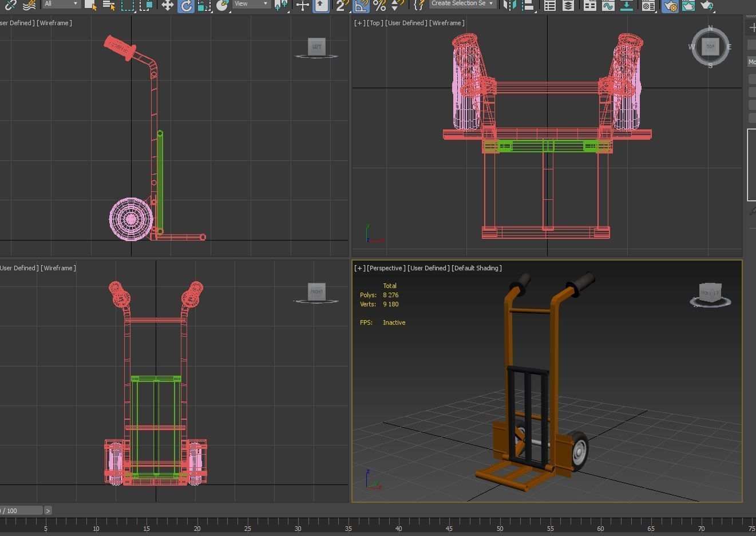Click the Render Production teapot icon
This screenshot has height=536, width=756.
(707, 5)
